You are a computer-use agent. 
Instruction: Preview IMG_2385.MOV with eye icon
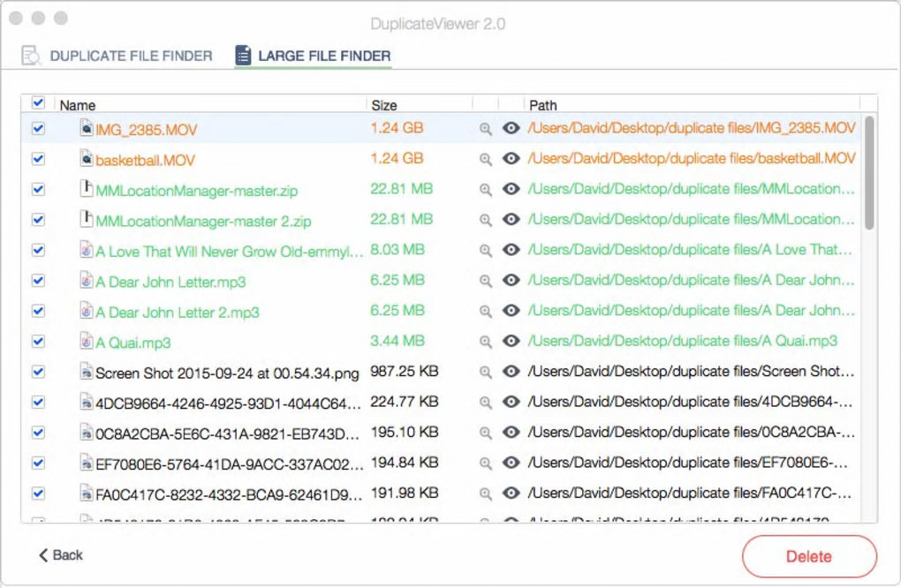pos(511,128)
